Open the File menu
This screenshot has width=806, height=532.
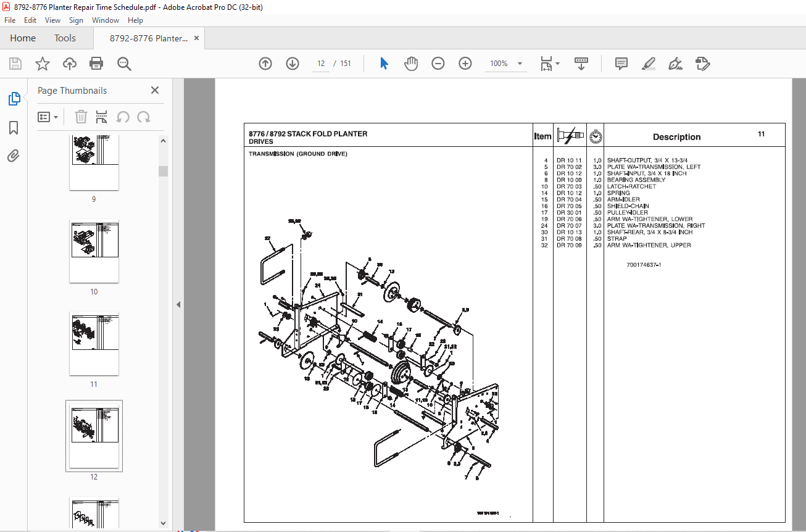coord(10,20)
